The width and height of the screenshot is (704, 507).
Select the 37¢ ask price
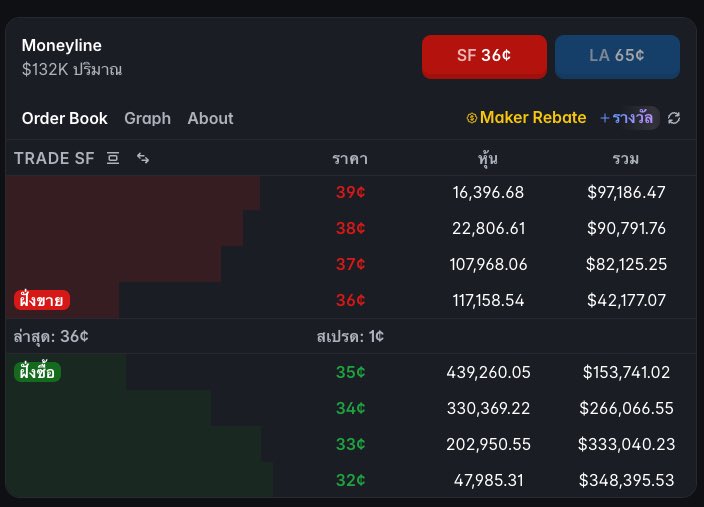coord(351,264)
